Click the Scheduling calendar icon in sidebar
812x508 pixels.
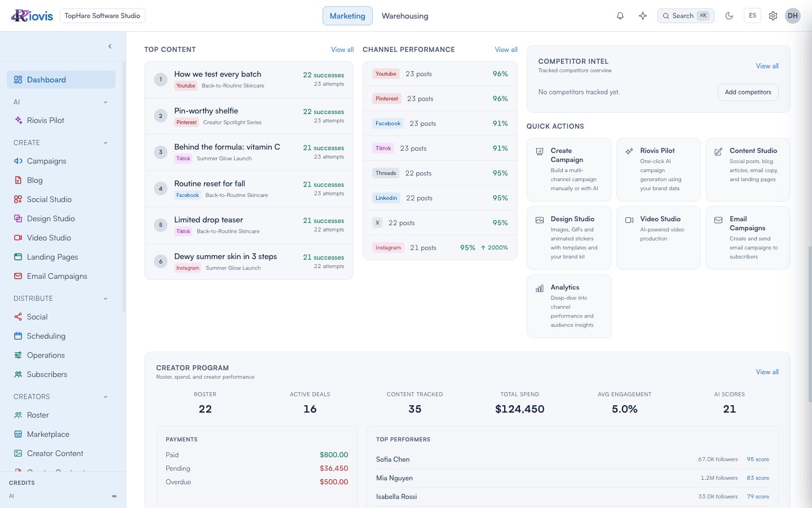pyautogui.click(x=18, y=336)
